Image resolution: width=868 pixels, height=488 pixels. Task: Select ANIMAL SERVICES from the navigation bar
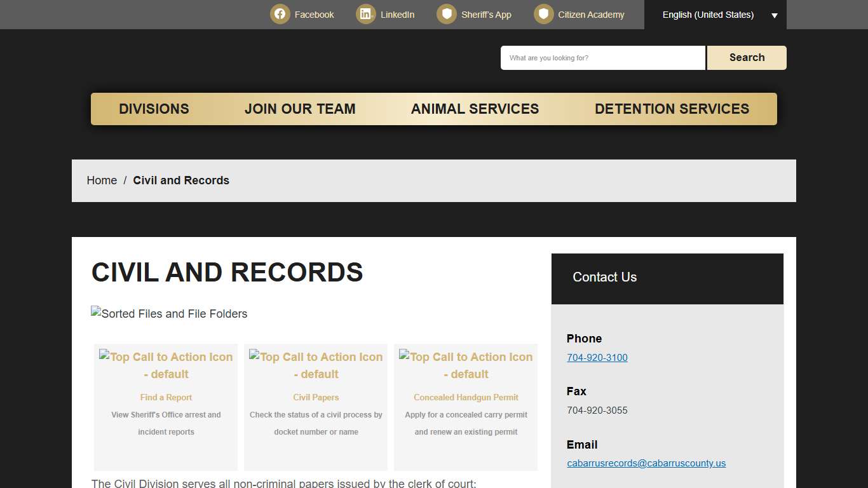click(475, 109)
